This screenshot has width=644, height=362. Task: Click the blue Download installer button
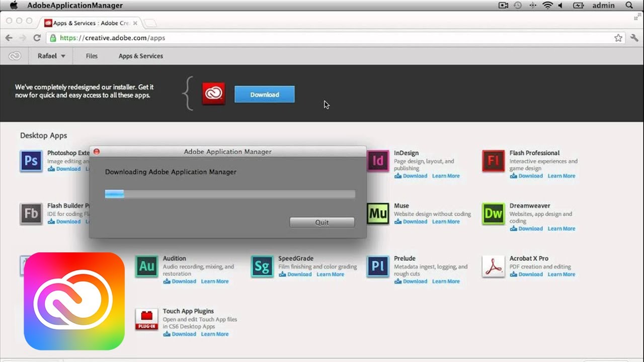265,95
